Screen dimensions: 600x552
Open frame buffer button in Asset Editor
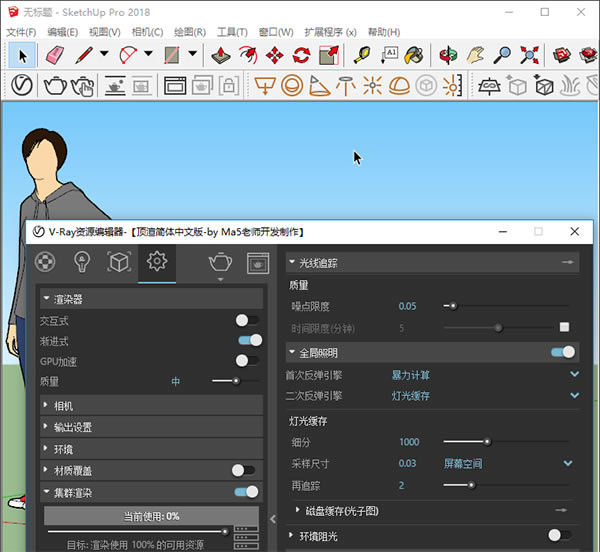[x=258, y=263]
